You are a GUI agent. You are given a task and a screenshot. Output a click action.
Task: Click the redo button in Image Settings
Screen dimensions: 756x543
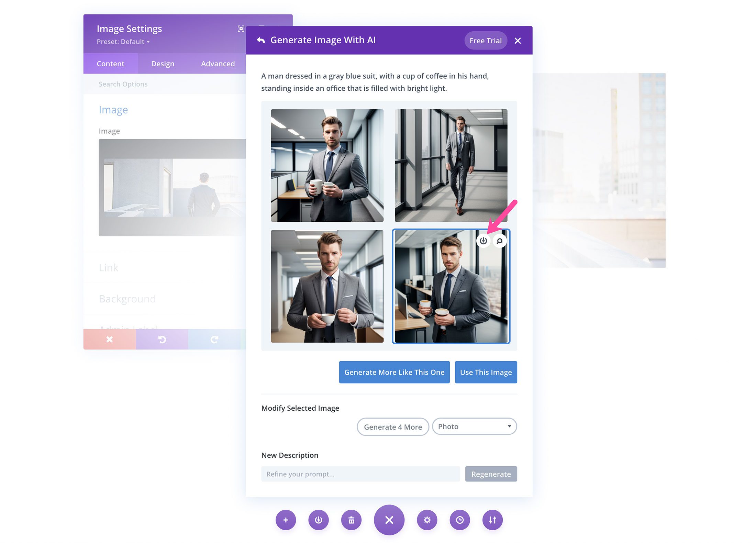tap(214, 339)
